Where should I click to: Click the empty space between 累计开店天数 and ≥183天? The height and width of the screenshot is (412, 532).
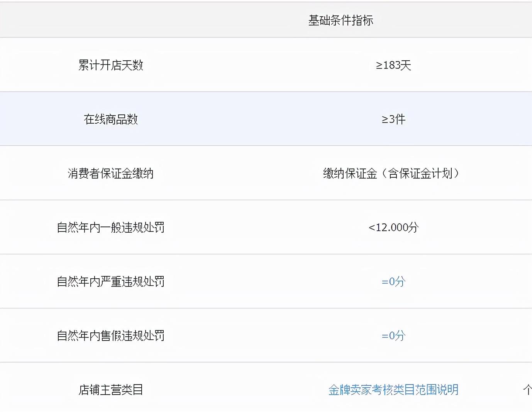tap(251, 65)
